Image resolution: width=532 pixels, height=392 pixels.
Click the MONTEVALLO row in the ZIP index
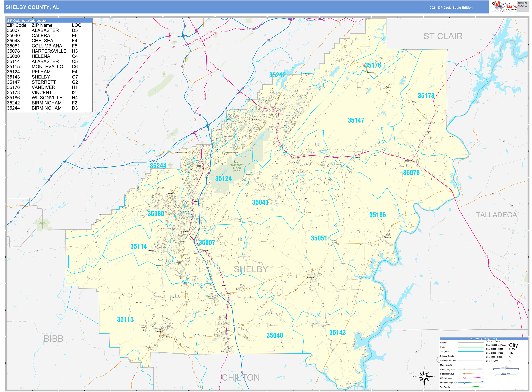coord(49,67)
